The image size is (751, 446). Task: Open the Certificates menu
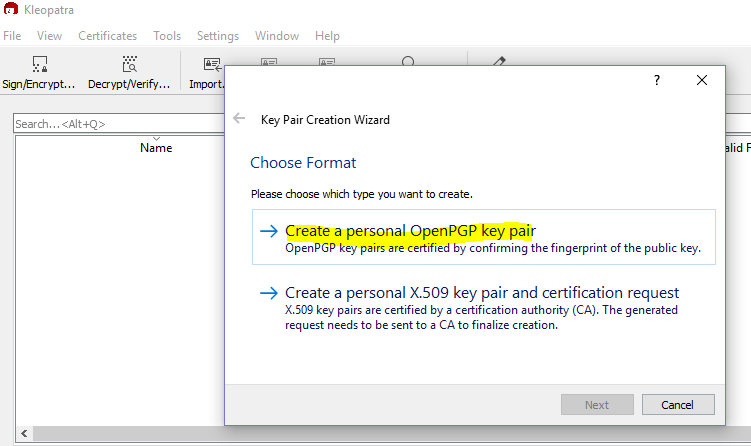[107, 36]
